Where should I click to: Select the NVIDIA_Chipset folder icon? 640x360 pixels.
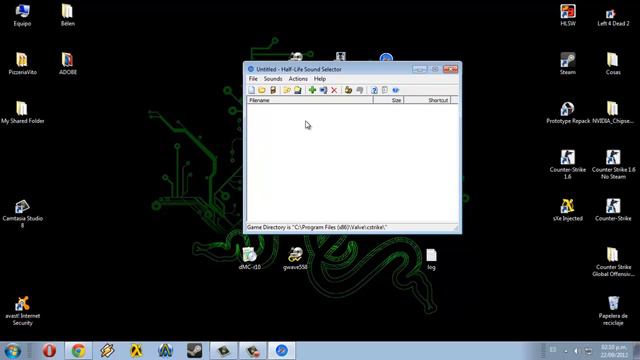613,112
